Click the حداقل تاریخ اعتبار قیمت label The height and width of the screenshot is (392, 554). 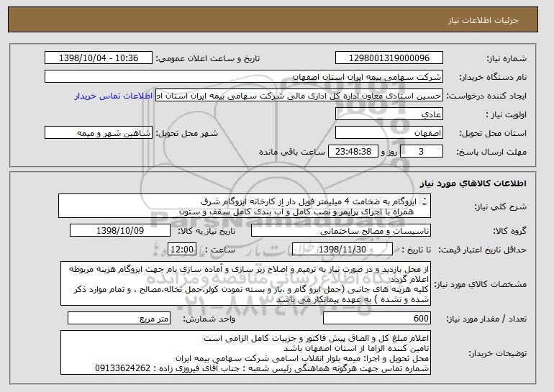click(x=483, y=250)
